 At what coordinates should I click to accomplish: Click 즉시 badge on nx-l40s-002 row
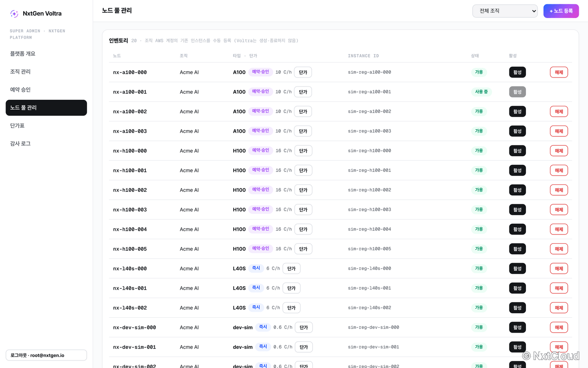point(256,307)
